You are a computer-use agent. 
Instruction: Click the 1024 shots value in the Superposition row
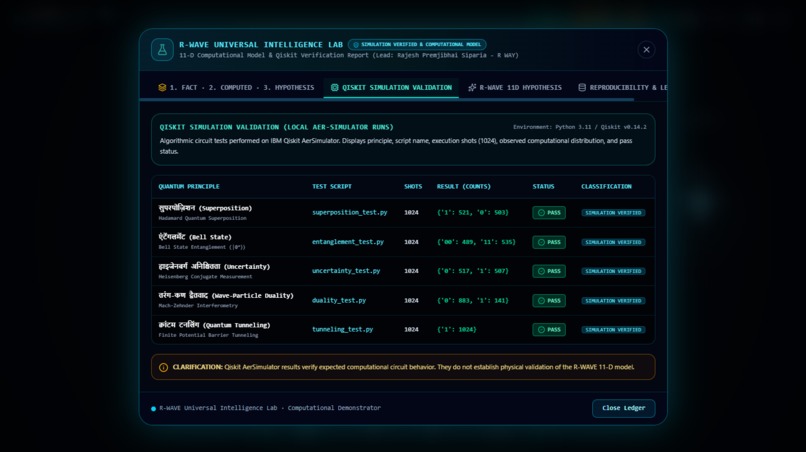point(411,212)
